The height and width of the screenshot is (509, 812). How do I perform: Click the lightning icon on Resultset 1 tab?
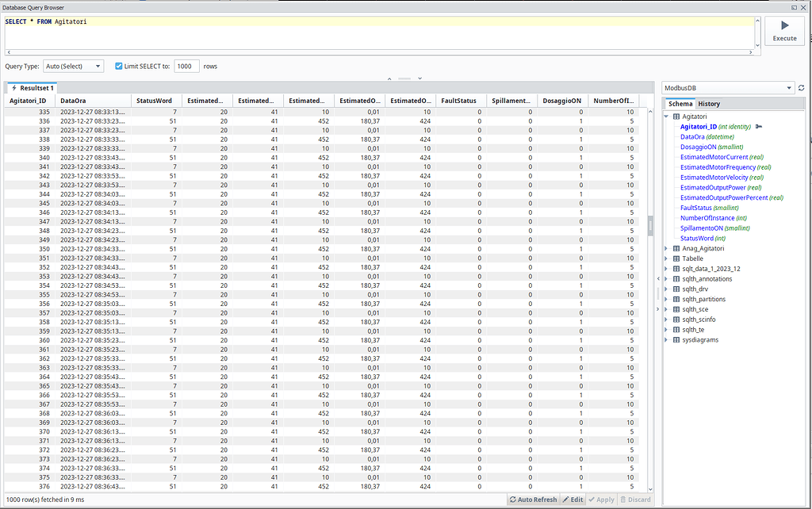pyautogui.click(x=14, y=87)
